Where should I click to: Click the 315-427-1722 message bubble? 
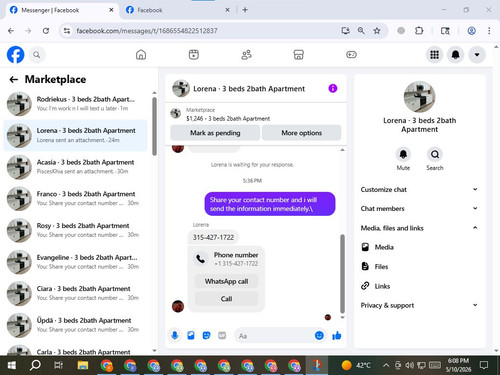(213, 237)
